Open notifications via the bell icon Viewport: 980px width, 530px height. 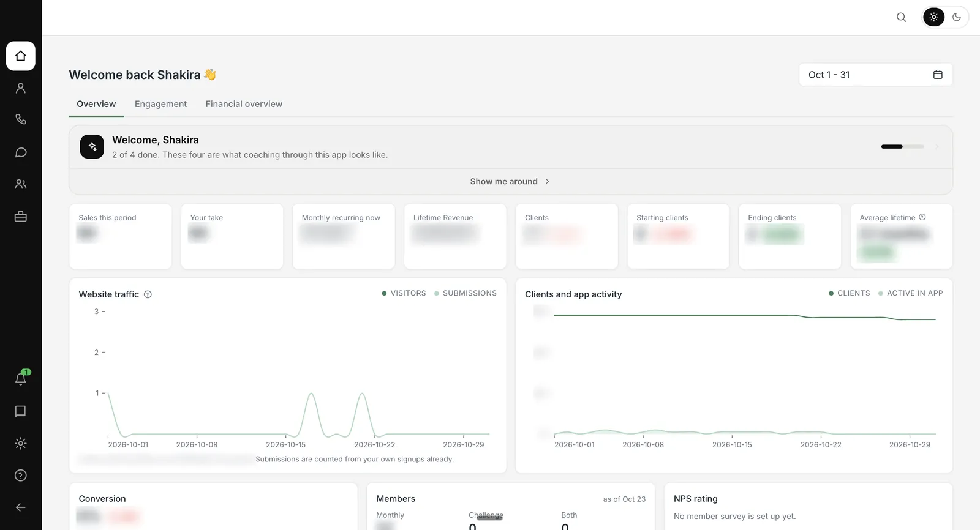coord(21,379)
